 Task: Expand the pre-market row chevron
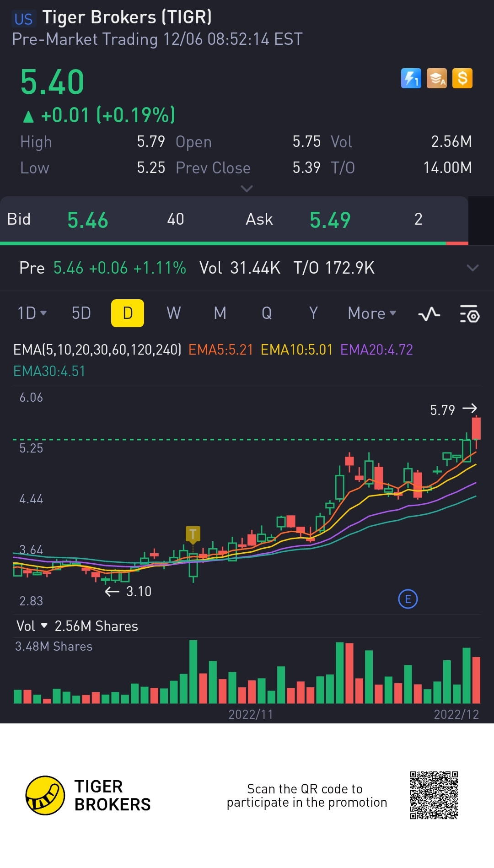(473, 268)
